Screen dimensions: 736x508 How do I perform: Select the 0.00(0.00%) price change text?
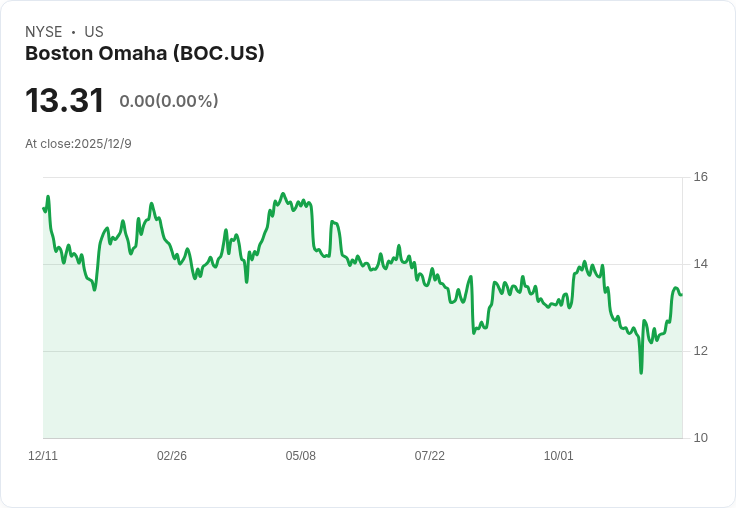pyautogui.click(x=169, y=101)
